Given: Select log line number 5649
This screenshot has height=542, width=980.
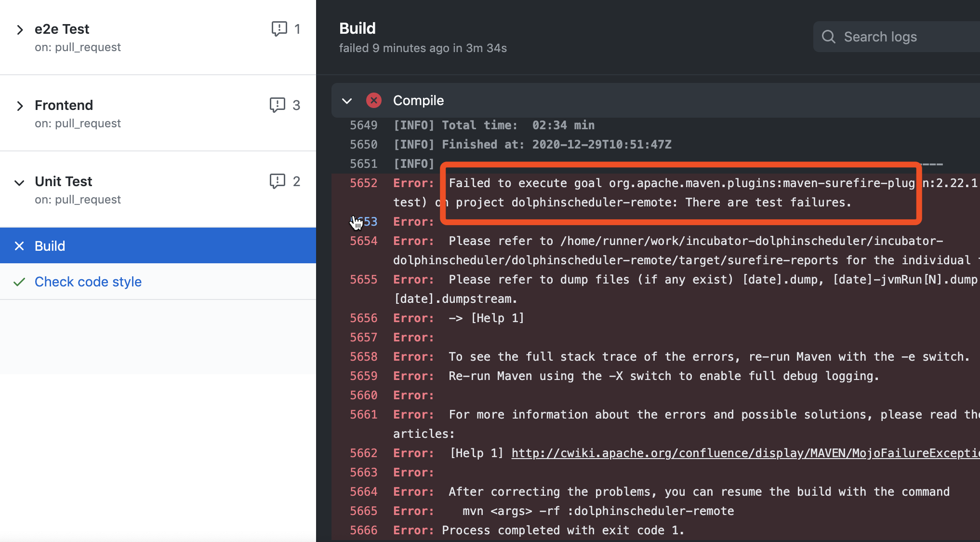Looking at the screenshot, I should coord(364,125).
